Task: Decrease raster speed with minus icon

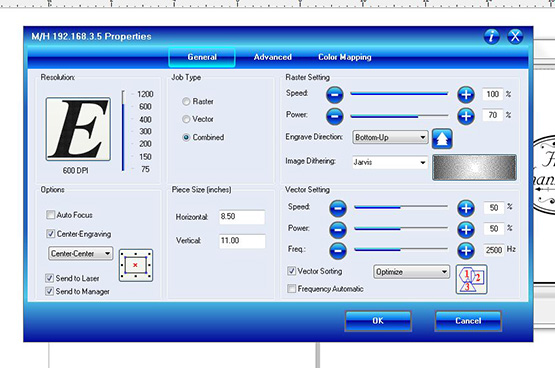Action: tap(334, 95)
